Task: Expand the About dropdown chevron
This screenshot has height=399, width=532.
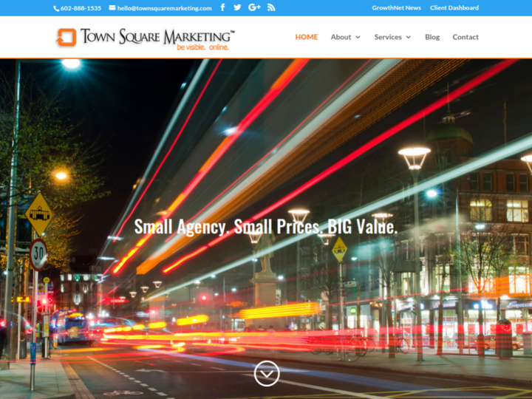Action: [x=358, y=38]
